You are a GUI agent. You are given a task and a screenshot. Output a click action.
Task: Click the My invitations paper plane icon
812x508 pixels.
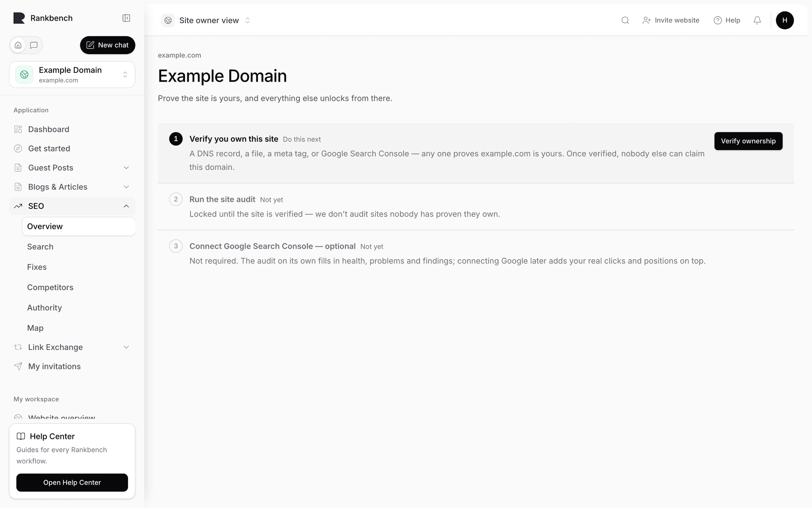click(18, 366)
